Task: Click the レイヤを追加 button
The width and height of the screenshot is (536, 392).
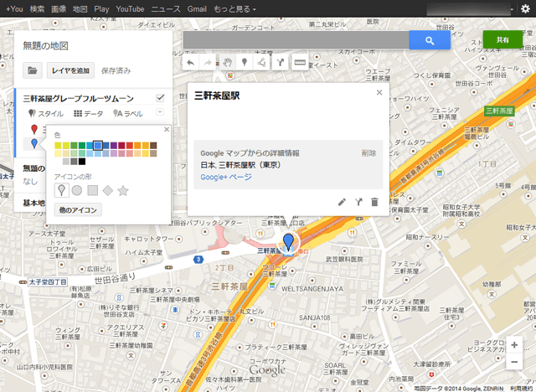Action: [70, 70]
